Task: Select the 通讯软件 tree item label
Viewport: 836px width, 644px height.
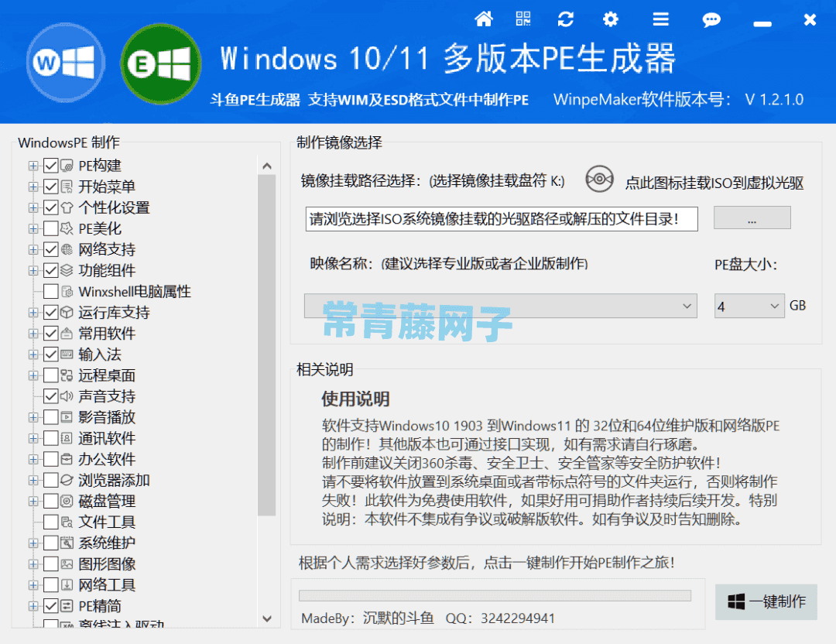Action: coord(107,438)
